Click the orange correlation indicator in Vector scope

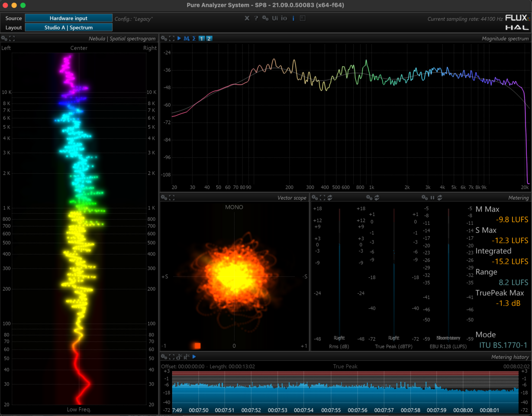point(197,345)
